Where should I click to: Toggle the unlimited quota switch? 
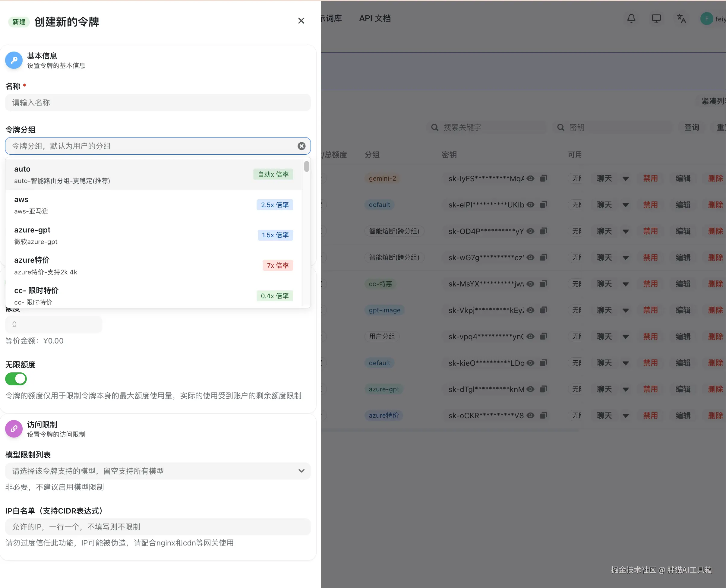tap(16, 379)
